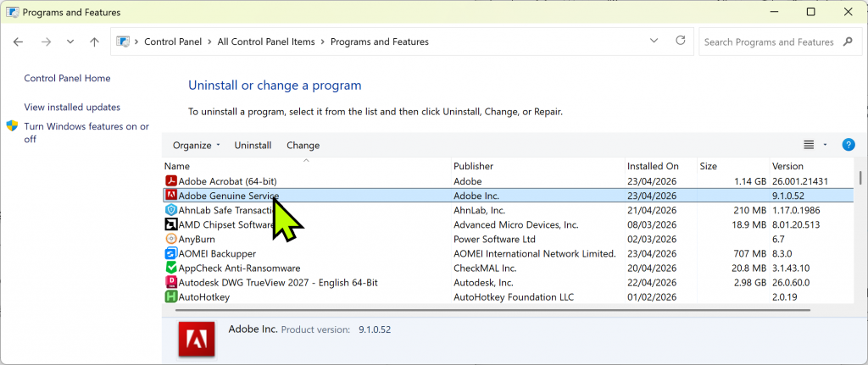Sort by Version column header
Viewport: 868px width, 365px height.
(x=811, y=166)
